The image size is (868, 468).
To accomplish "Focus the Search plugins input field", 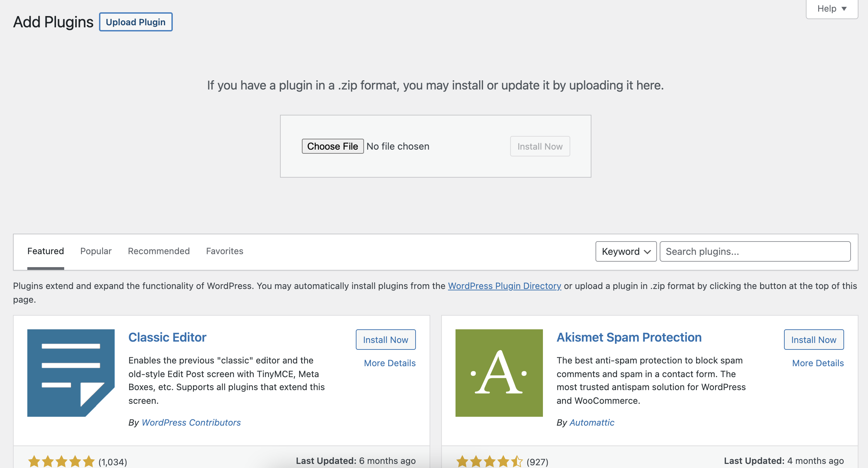I will pos(755,251).
